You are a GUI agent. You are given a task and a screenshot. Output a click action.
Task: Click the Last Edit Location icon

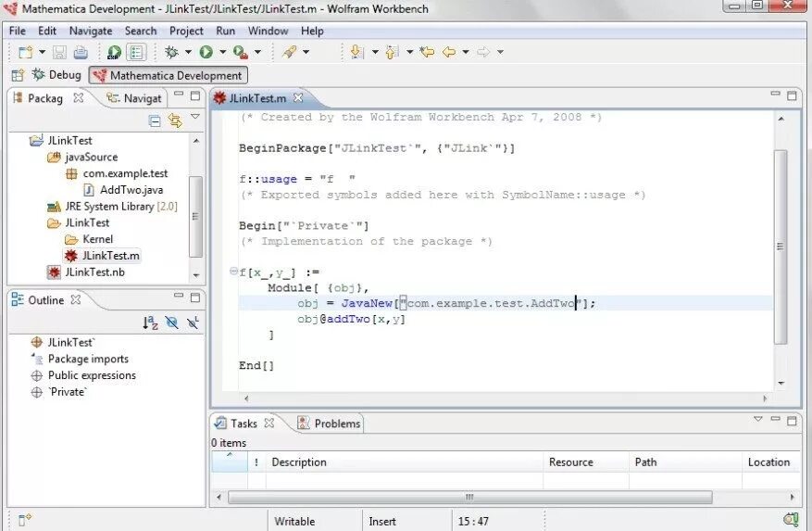point(427,52)
